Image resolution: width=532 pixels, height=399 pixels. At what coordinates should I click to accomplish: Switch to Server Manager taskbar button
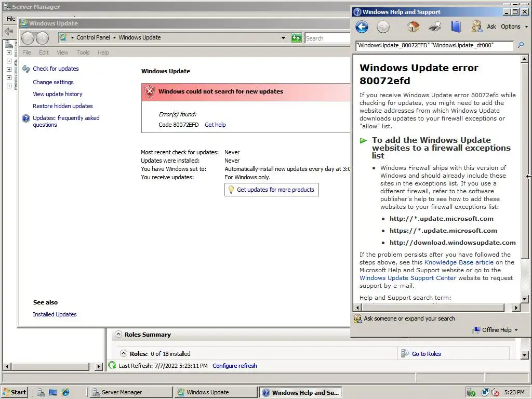click(x=131, y=392)
